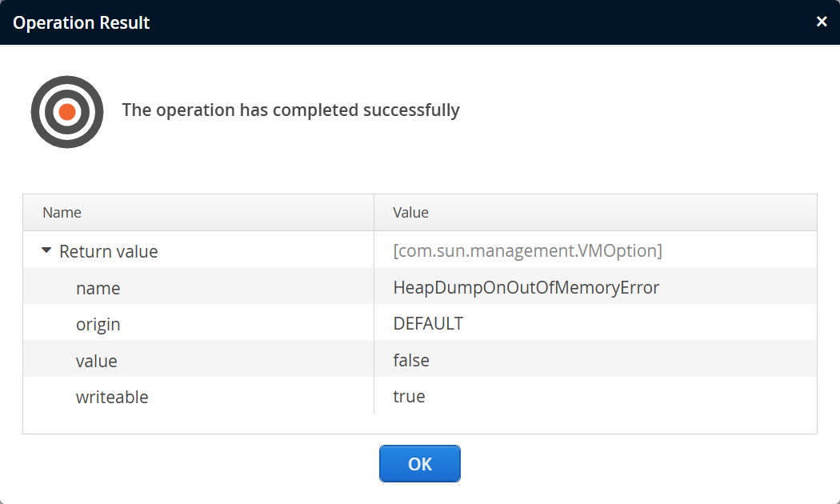
Task: Click the Operation Result title bar text
Action: (82, 22)
